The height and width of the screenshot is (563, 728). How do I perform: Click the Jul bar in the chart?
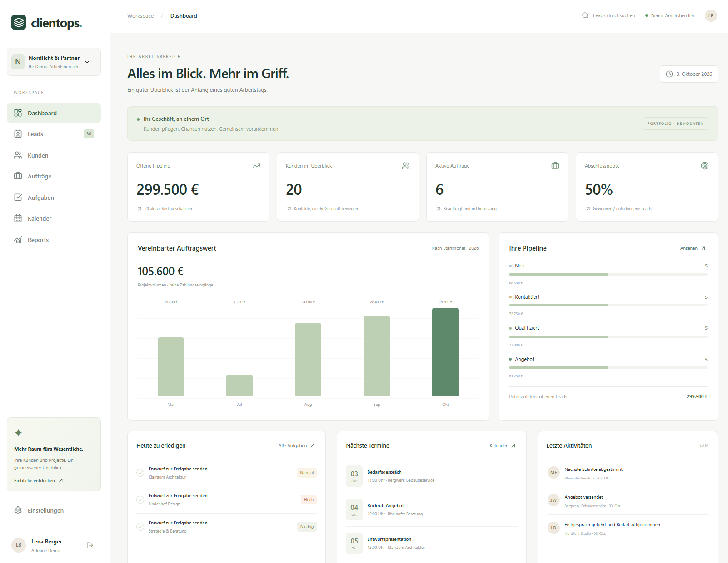[239, 385]
